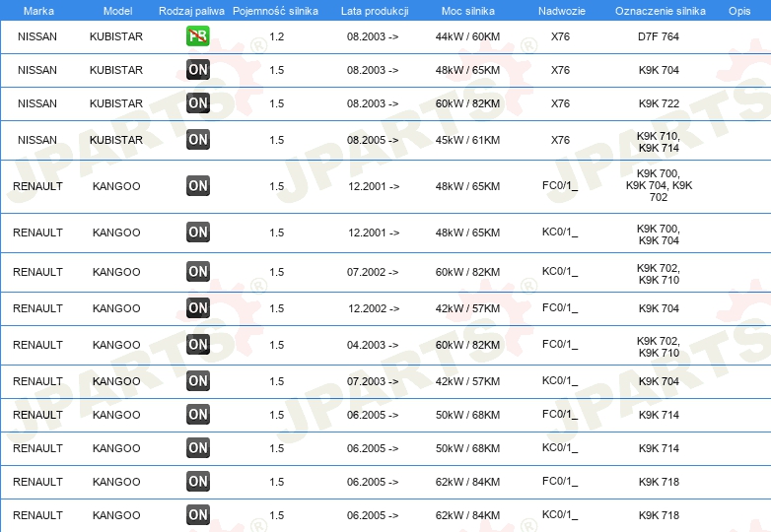Click the Opis column header
This screenshot has height=532, width=771.
pyautogui.click(x=739, y=11)
